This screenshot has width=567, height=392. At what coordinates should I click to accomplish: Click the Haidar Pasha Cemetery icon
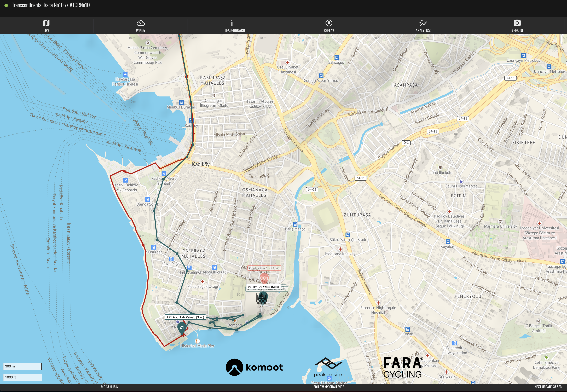(148, 43)
